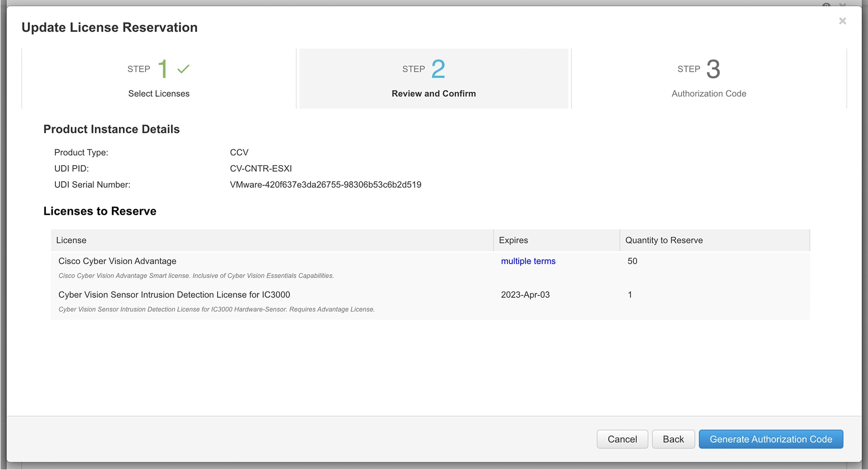Click the Quantity to Reserve column header

714,240
